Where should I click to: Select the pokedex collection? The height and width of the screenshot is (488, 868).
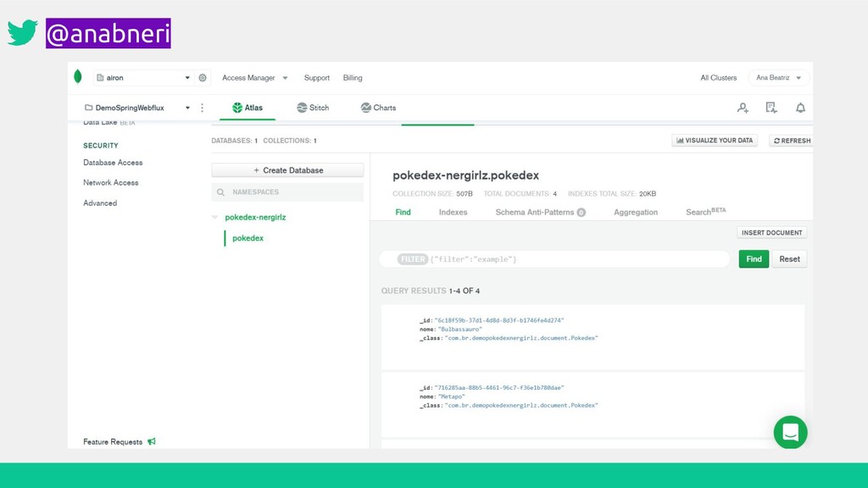[x=248, y=238]
